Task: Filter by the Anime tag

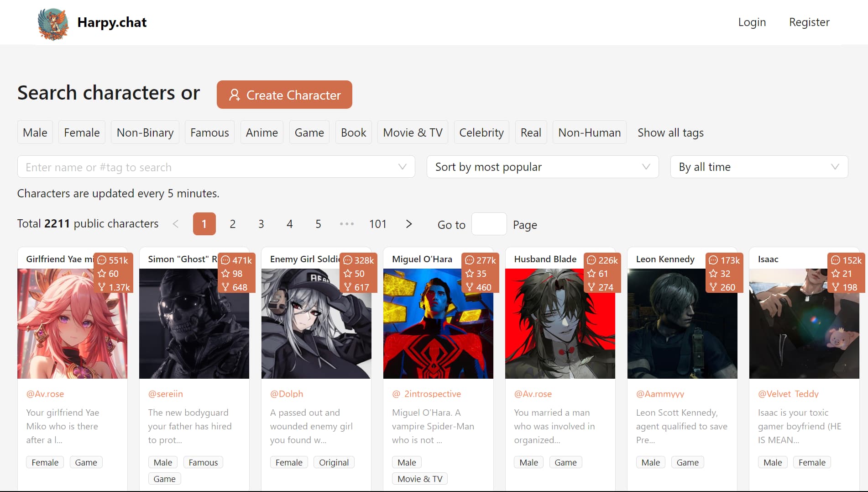Action: pyautogui.click(x=262, y=132)
